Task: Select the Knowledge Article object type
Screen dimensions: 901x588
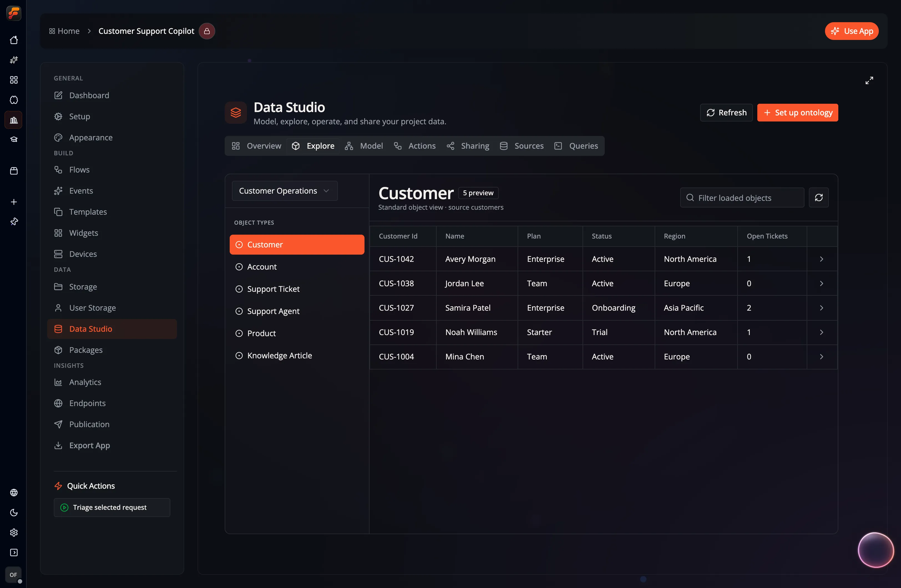Action: 297,356
